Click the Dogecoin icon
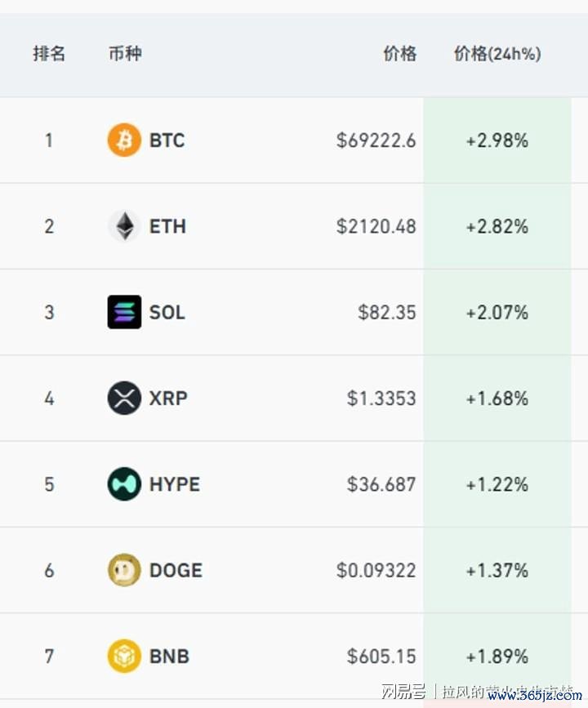 coord(124,570)
